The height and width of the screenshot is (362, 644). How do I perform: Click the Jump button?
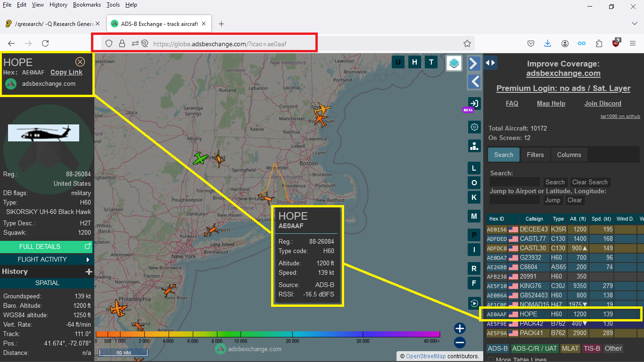(x=553, y=200)
